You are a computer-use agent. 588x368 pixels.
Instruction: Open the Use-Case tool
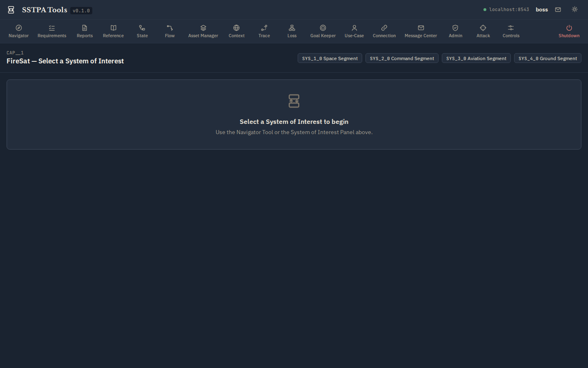354,31
